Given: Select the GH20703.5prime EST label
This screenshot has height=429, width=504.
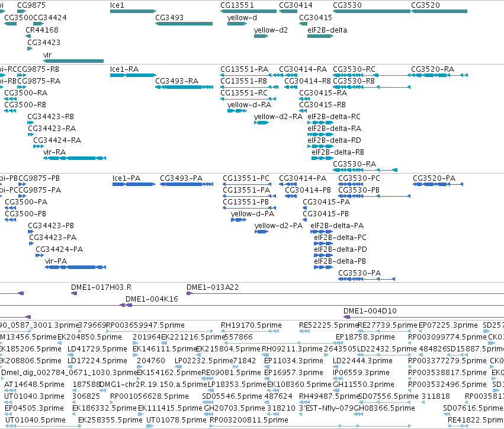Looking at the screenshot, I should pyautogui.click(x=235, y=408).
